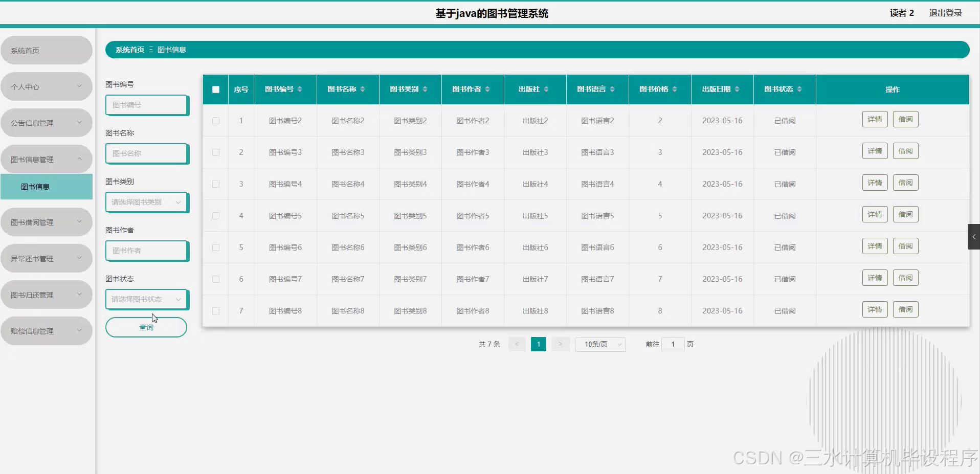Sort the table by 图书编号 column

(300, 89)
